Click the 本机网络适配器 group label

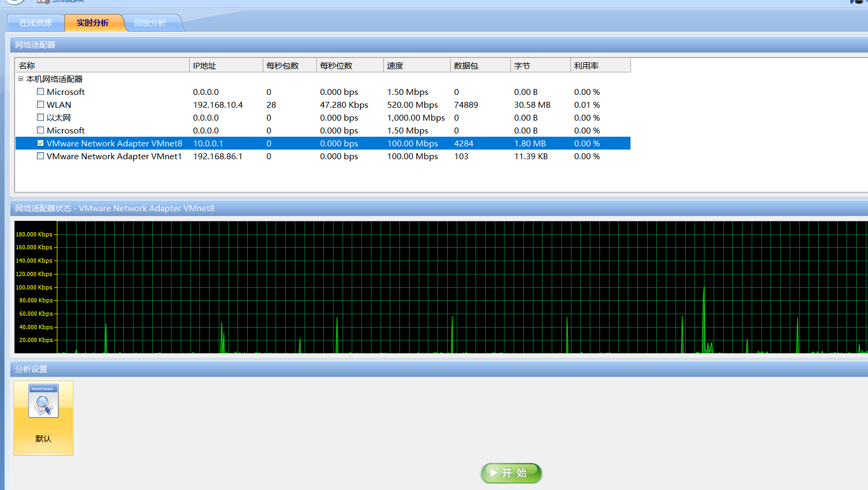(x=54, y=79)
